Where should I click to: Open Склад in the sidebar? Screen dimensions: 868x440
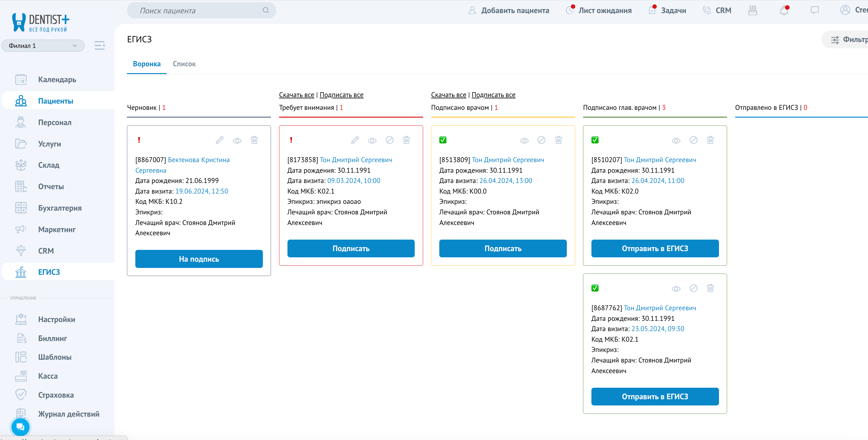click(58, 165)
